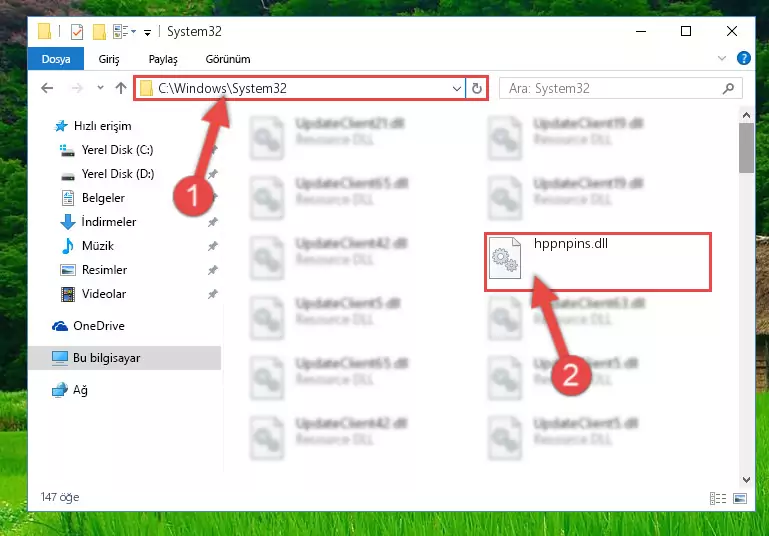This screenshot has width=769, height=536.
Task: Expand the ribbon with the chevron
Action: [721, 58]
